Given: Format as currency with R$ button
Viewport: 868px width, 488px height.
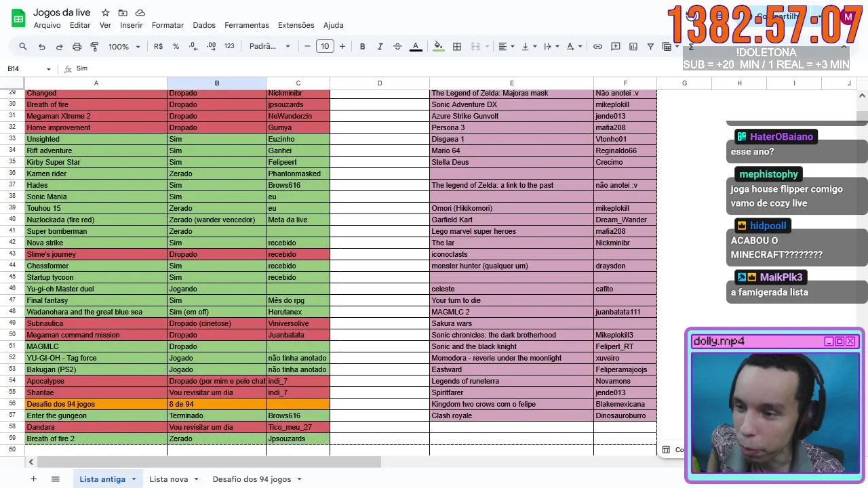Looking at the screenshot, I should tap(159, 47).
